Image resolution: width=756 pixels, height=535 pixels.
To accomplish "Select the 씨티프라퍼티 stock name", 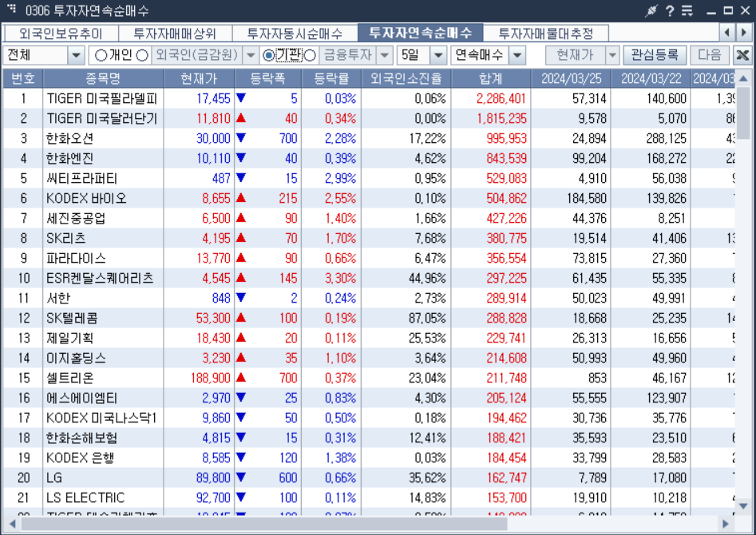I will (82, 179).
